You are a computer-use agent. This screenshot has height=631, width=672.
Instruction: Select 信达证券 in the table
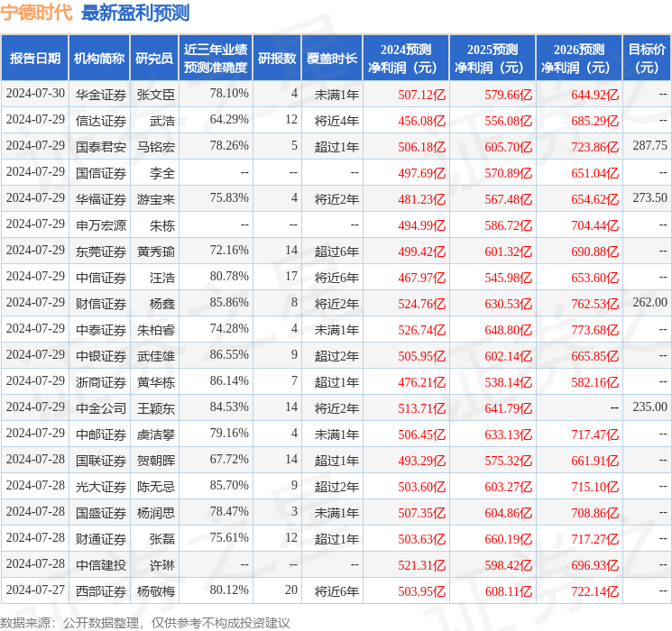point(101,121)
